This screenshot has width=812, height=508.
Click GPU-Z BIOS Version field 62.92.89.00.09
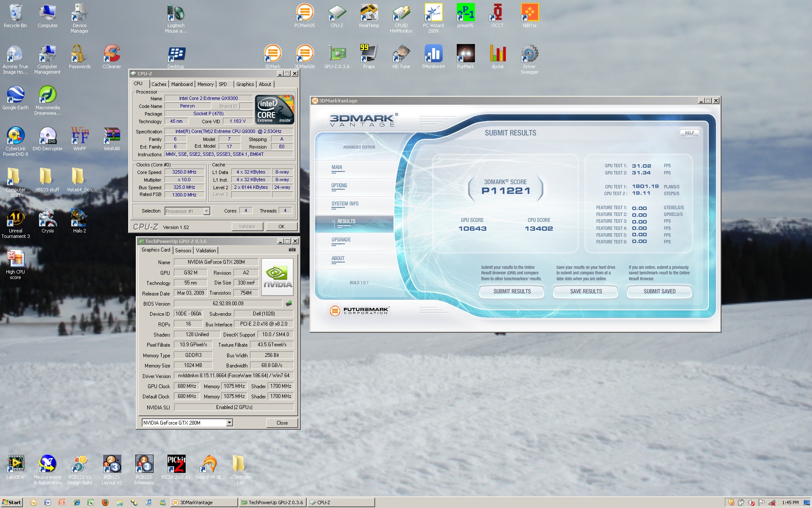click(x=228, y=303)
